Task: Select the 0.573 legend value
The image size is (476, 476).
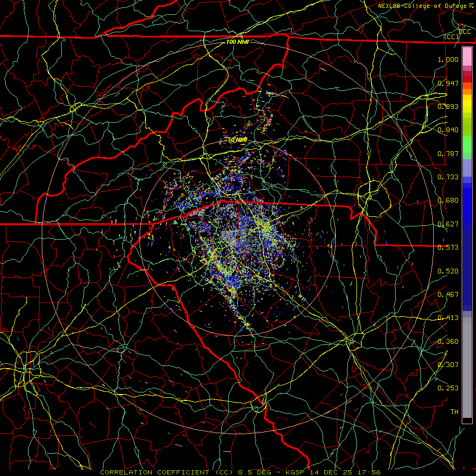Action: pyautogui.click(x=448, y=248)
